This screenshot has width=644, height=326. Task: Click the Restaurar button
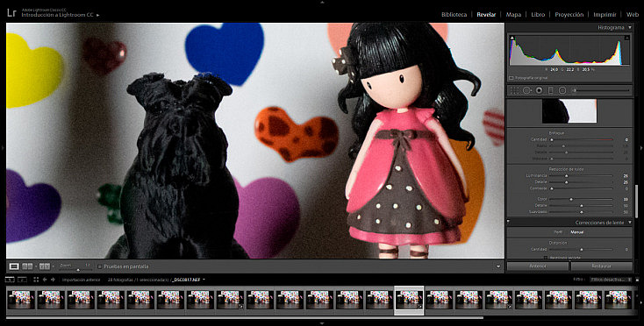point(602,266)
